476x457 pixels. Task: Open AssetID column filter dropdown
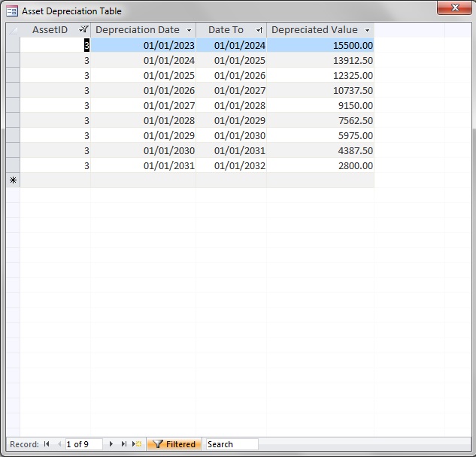[84, 30]
